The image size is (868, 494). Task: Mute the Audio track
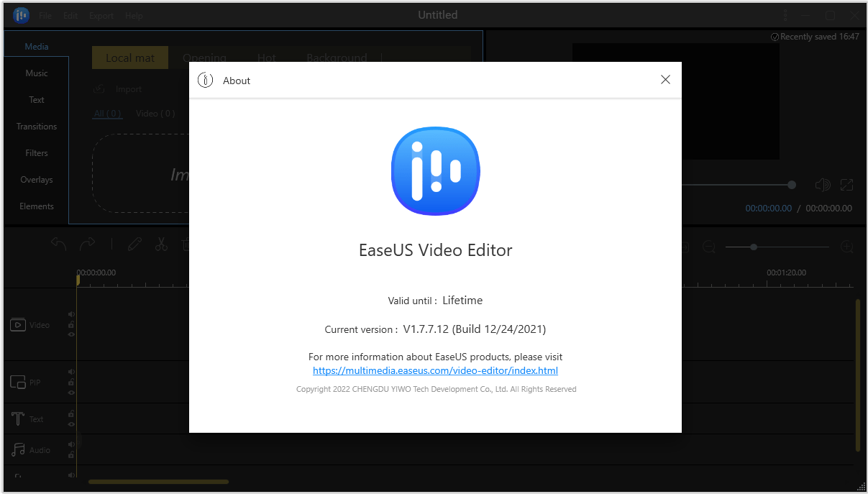71,444
